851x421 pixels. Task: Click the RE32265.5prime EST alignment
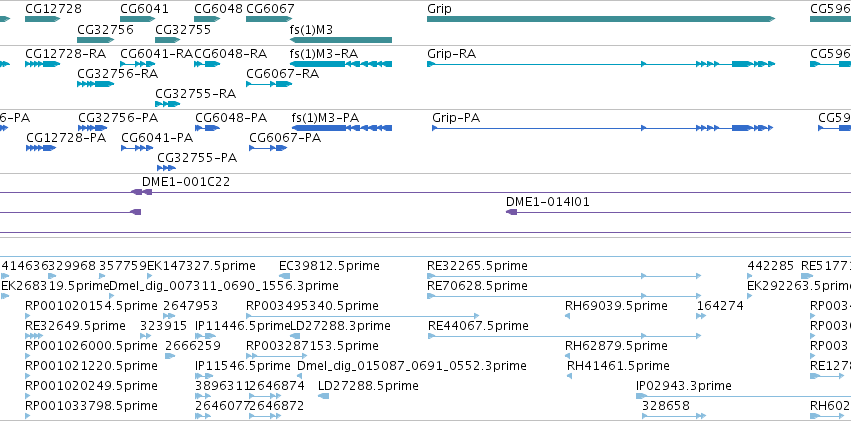pos(564,276)
